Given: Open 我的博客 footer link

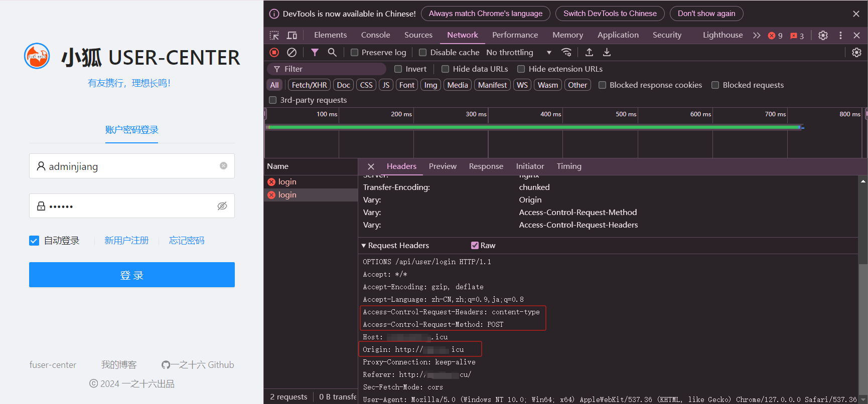Looking at the screenshot, I should 119,365.
